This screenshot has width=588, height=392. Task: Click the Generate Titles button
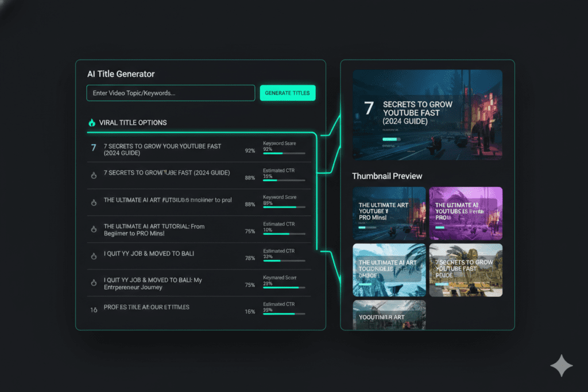pos(287,93)
